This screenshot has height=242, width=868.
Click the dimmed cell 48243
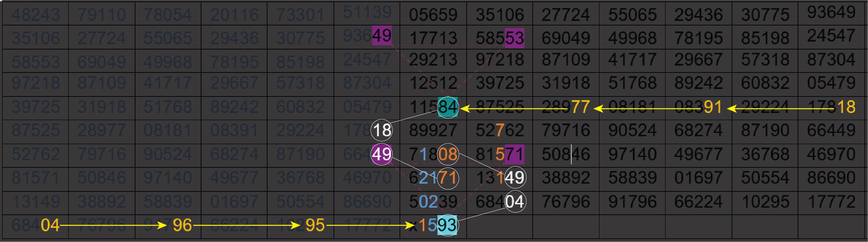coord(35,14)
